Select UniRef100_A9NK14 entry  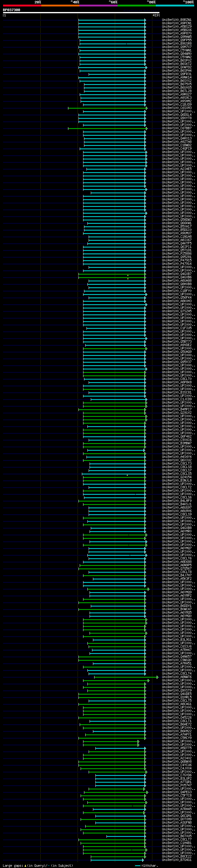point(177,78)
